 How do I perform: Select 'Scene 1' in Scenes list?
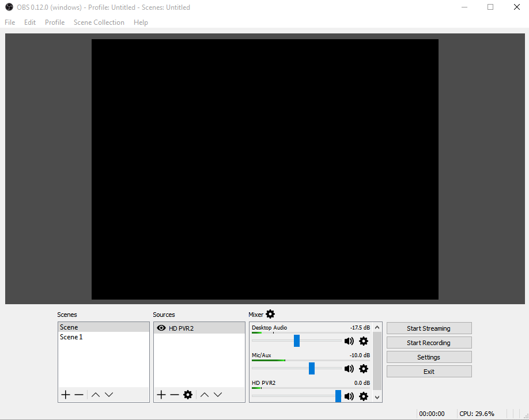pos(104,337)
